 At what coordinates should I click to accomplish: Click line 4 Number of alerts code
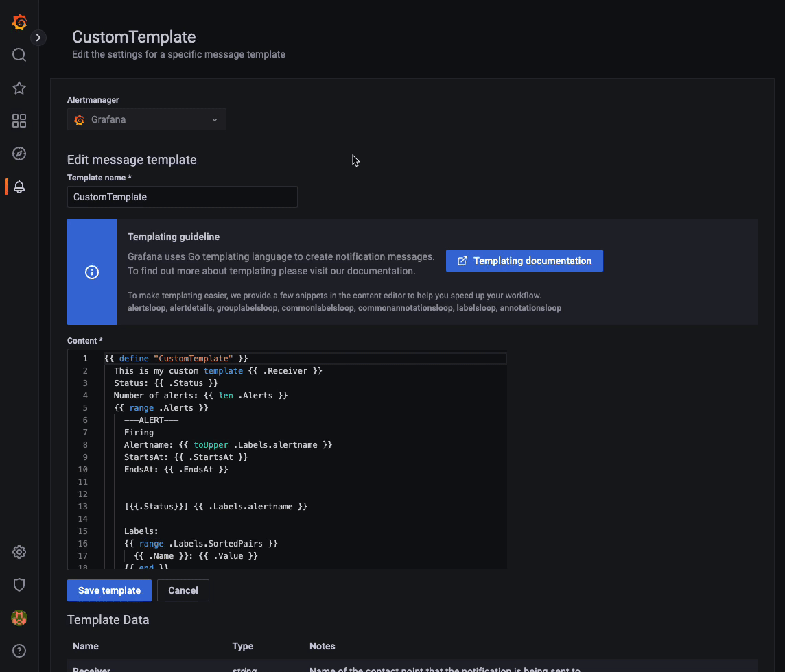[201, 395]
